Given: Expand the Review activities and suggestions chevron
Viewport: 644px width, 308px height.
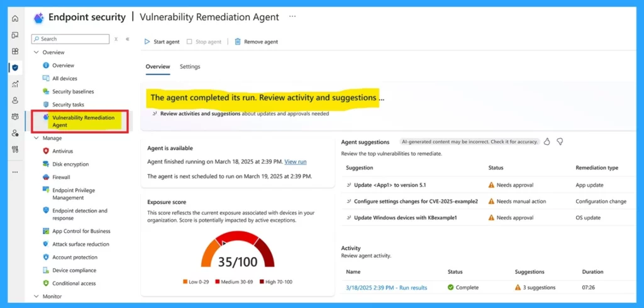Looking at the screenshot, I should (x=155, y=113).
